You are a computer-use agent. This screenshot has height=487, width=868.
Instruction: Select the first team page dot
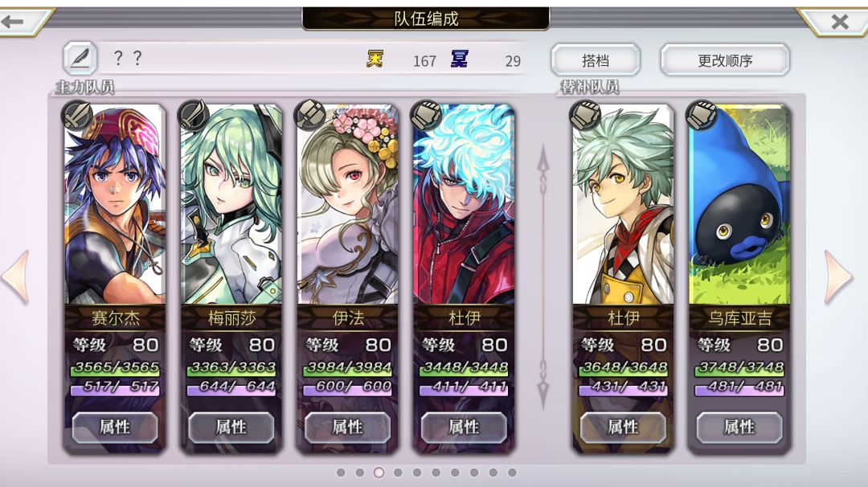click(341, 473)
